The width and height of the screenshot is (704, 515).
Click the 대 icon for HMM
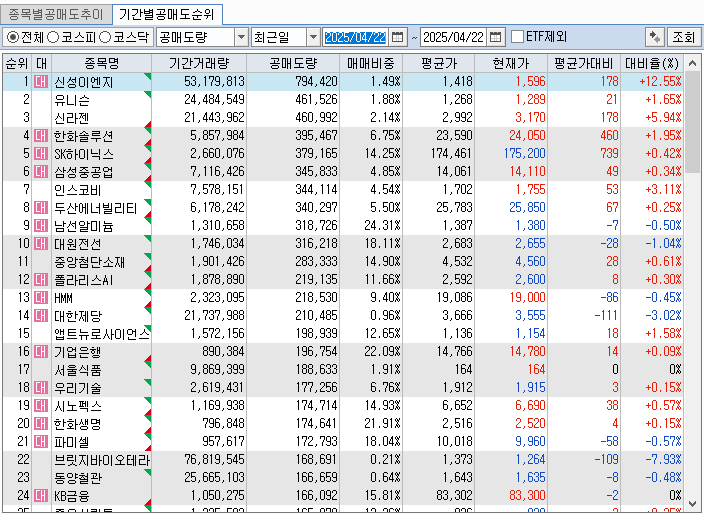point(41,297)
